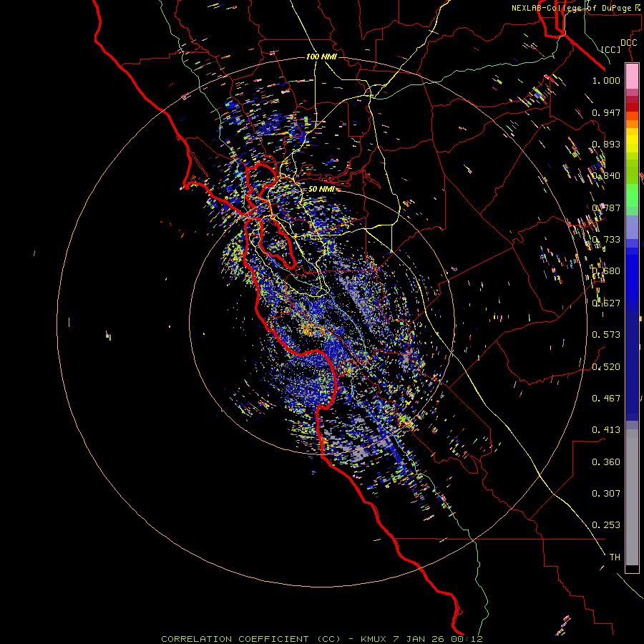Click the KMUX 7 JAN 26 00:12 timestamp

tap(421, 639)
